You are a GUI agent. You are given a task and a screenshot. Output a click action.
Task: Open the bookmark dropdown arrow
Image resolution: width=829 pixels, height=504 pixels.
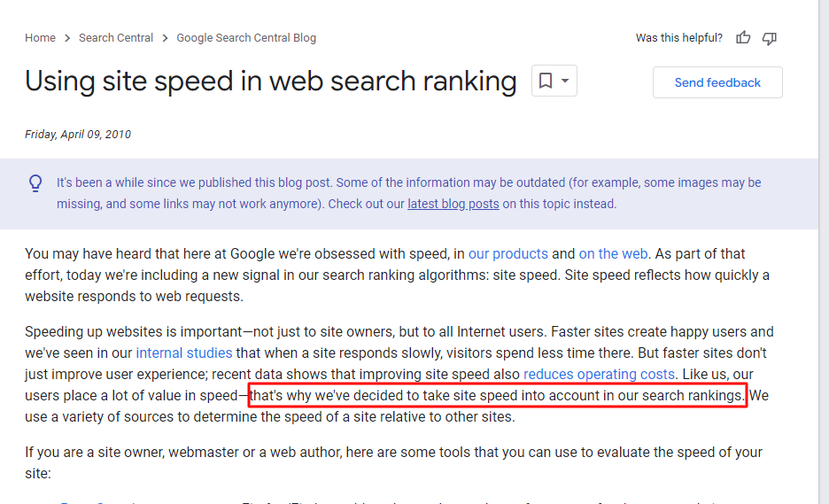pos(565,81)
